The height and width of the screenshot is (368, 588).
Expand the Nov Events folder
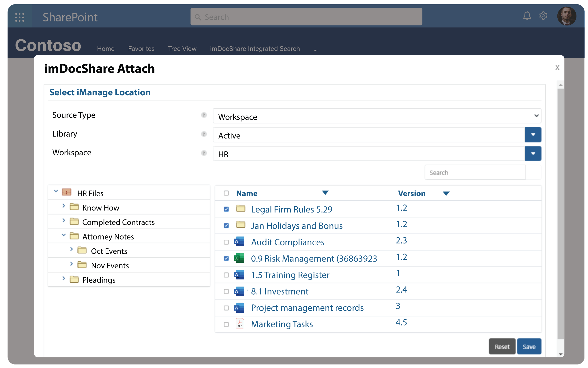(x=72, y=264)
